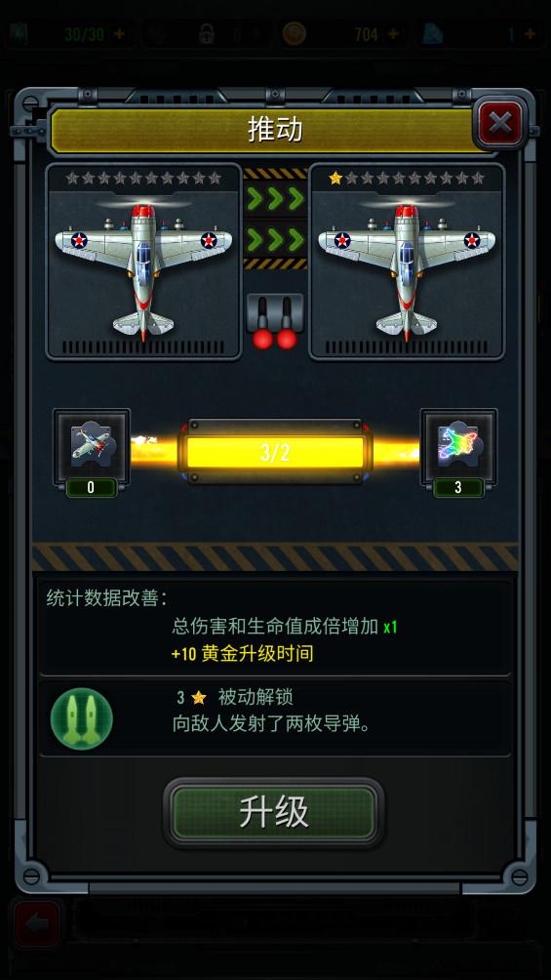Tap the bottom row of green chevron arrows
Viewport: 551px width, 980px height.
275,239
